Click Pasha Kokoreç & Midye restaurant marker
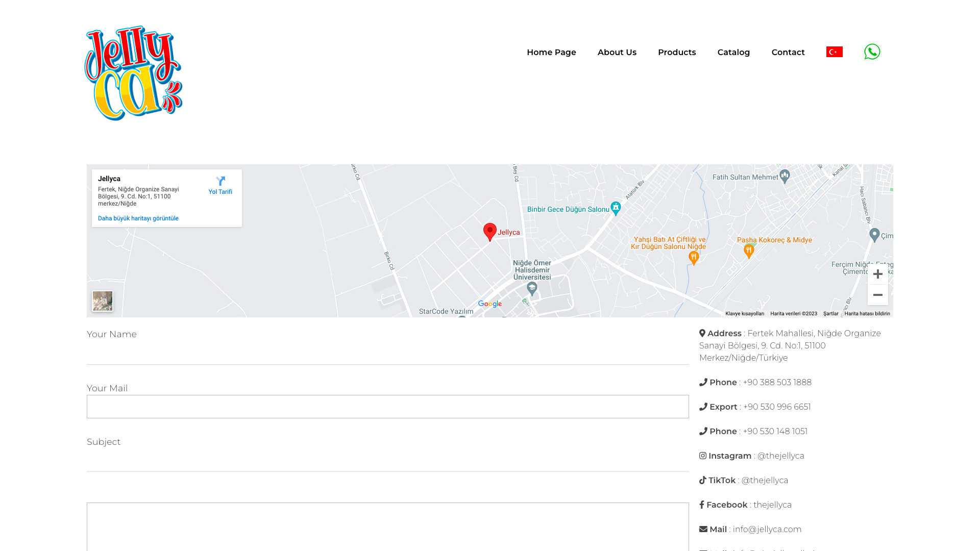This screenshot has width=980, height=551. tap(749, 251)
